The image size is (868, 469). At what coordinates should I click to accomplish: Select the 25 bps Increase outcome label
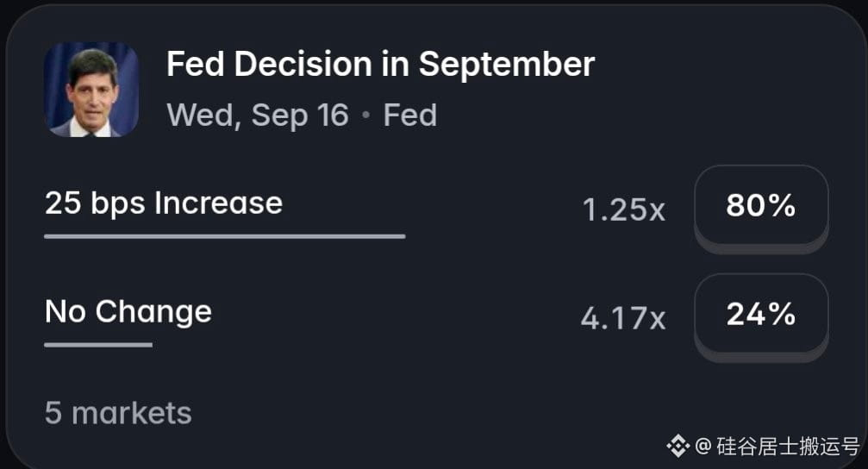click(x=164, y=203)
